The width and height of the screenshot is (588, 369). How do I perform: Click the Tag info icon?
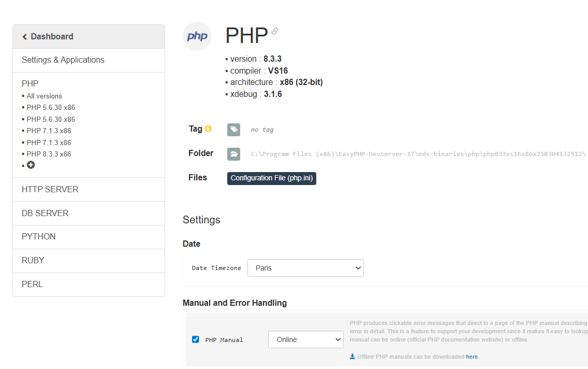tap(208, 129)
